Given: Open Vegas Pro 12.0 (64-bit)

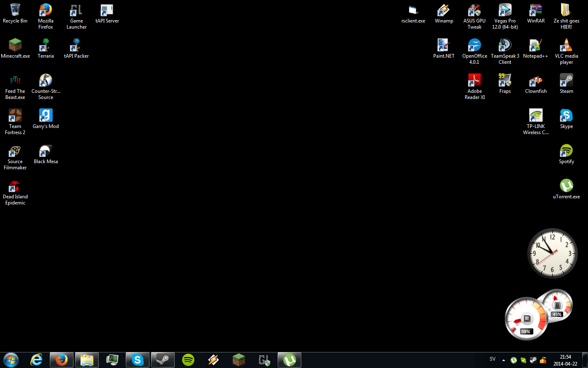Looking at the screenshot, I should pyautogui.click(x=505, y=10).
